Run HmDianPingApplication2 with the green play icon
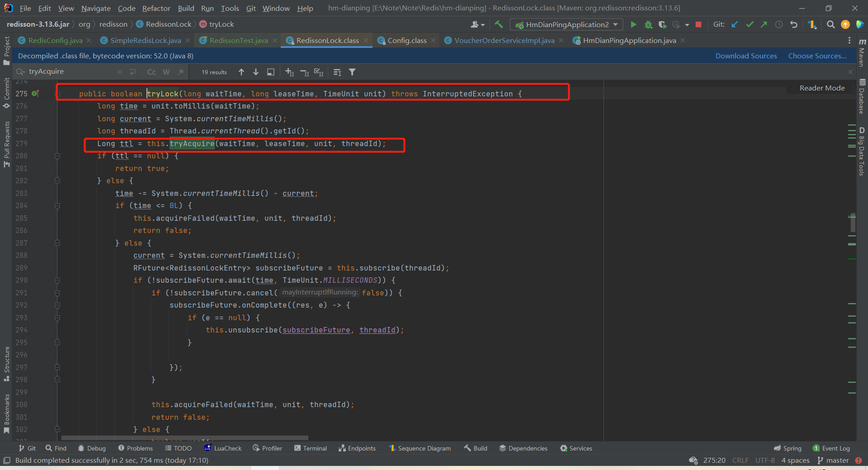868x470 pixels. coord(633,24)
